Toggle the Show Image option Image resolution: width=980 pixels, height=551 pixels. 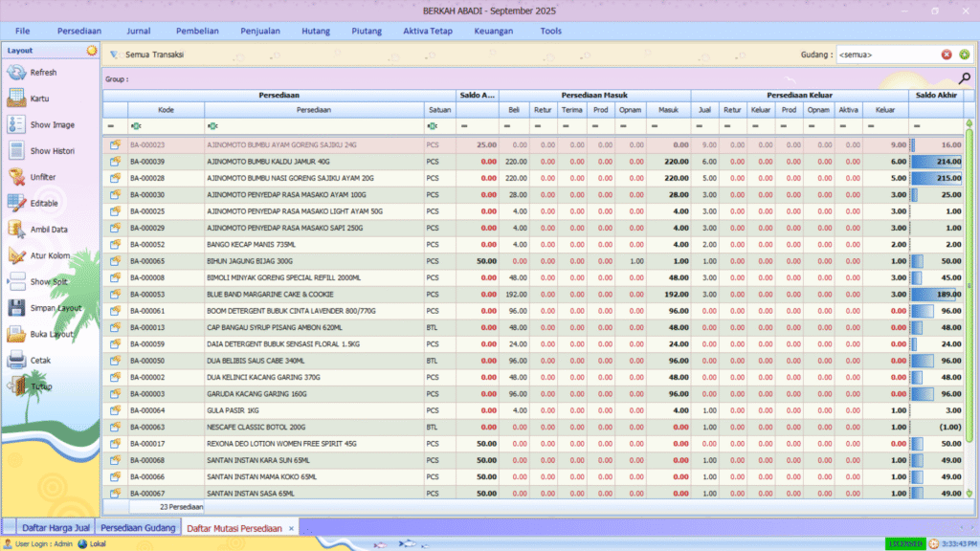16,124
